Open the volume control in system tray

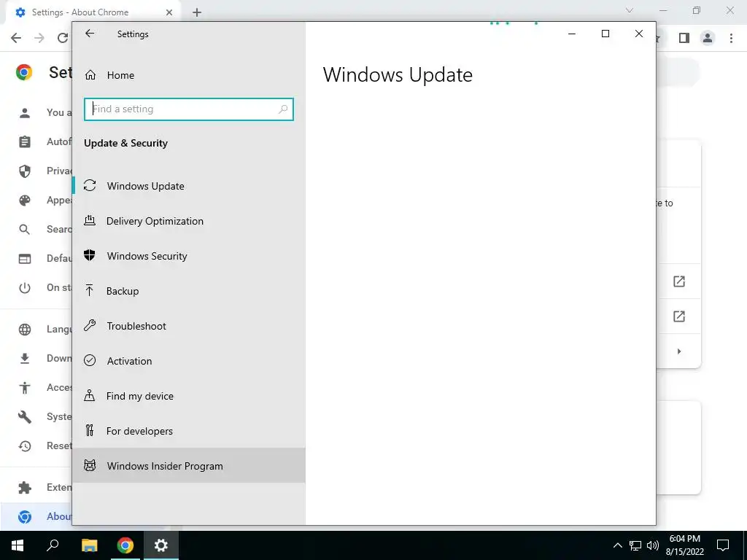click(x=653, y=545)
